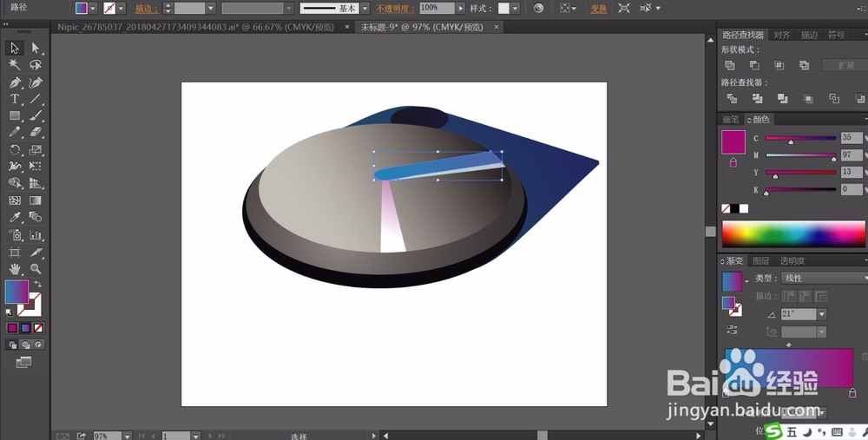The image size is (868, 440).
Task: Choose the Magic Wand tool
Action: [15, 65]
